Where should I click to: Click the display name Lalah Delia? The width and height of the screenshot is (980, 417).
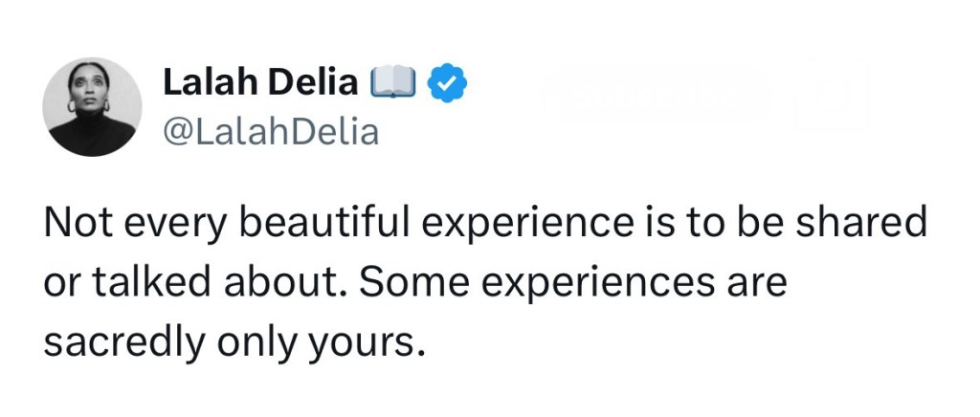click(x=259, y=84)
